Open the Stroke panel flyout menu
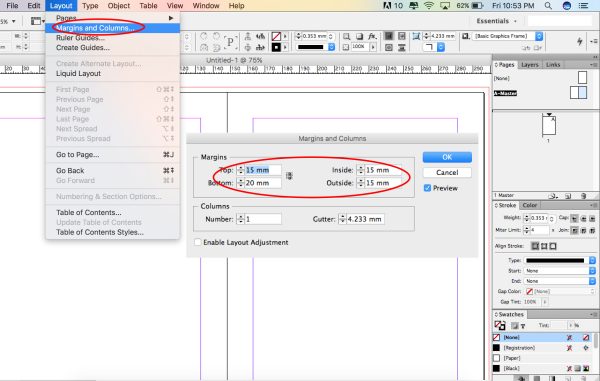The width and height of the screenshot is (600, 381). pos(594,205)
